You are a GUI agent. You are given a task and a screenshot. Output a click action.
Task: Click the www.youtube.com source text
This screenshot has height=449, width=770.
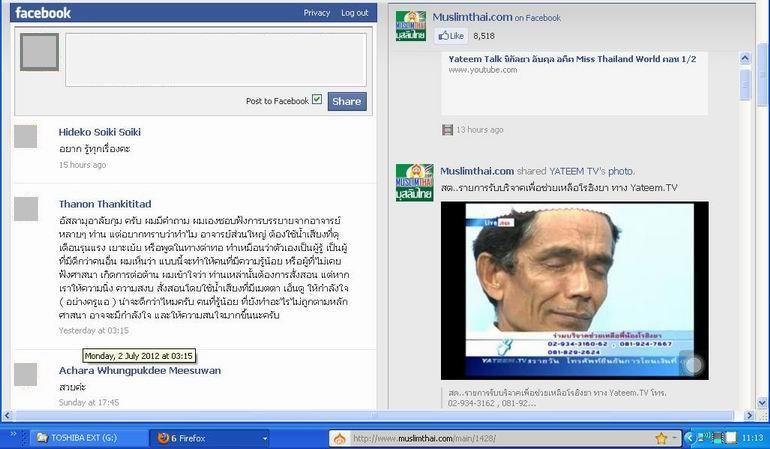pos(482,70)
